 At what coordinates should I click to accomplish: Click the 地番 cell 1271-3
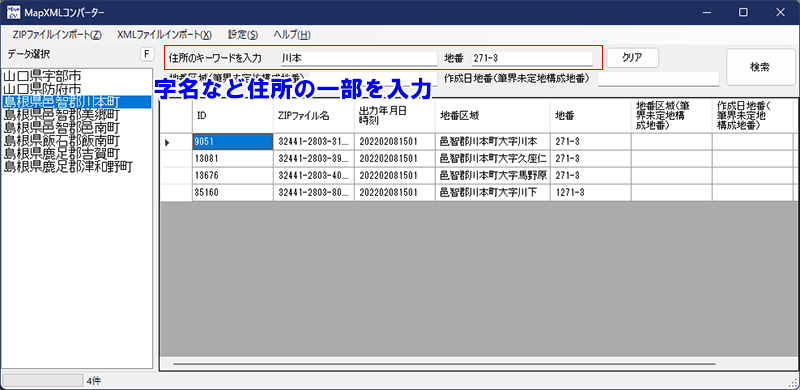tap(591, 192)
